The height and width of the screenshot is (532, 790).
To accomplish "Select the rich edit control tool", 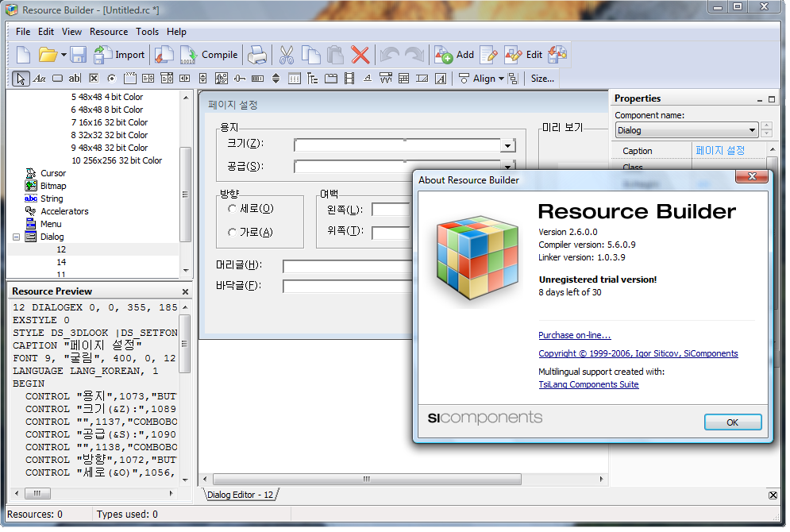I will (441, 79).
